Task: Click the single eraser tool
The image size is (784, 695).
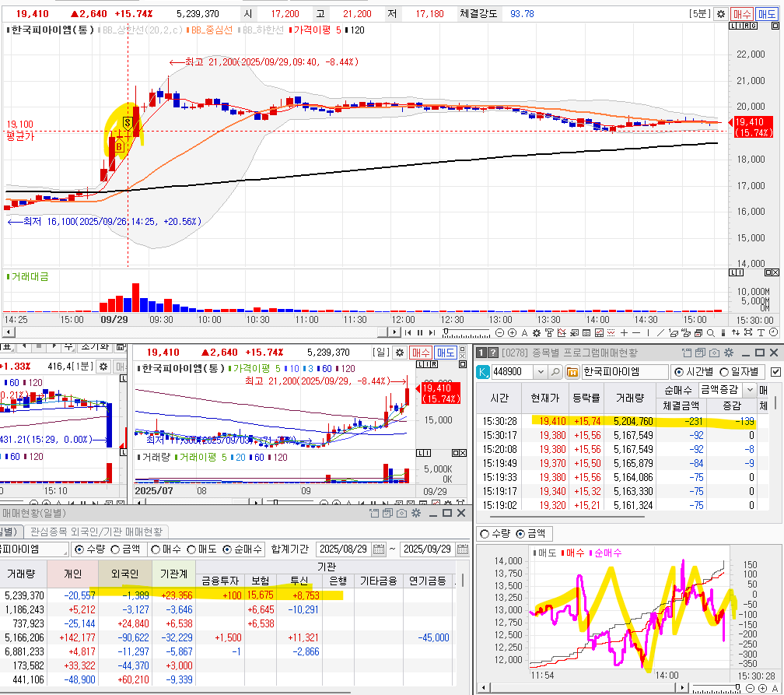Action: click(x=673, y=333)
